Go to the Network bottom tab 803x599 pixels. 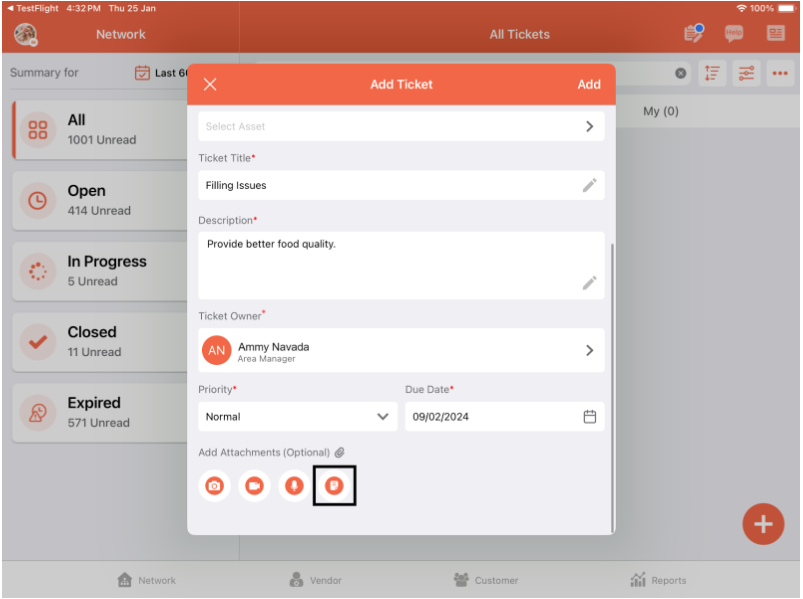click(146, 581)
